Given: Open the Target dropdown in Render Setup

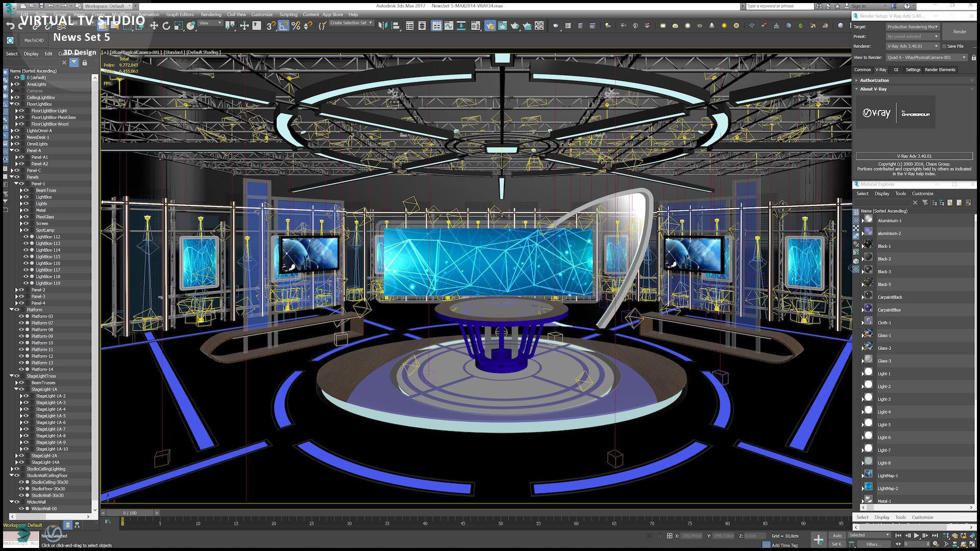Looking at the screenshot, I should pyautogui.click(x=913, y=27).
